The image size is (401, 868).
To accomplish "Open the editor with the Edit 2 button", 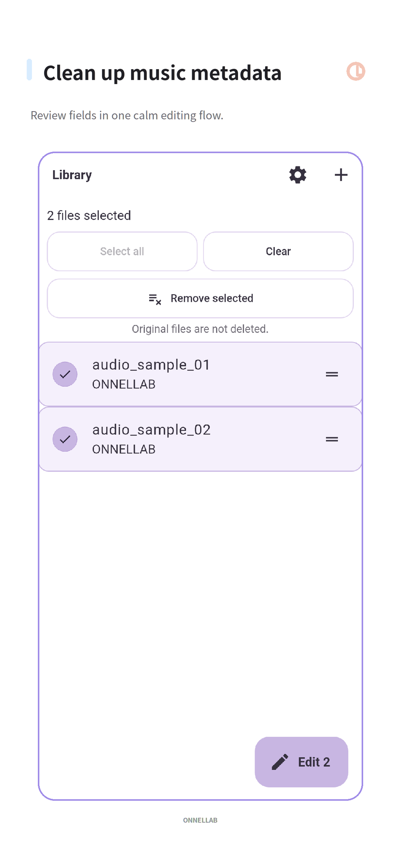I will pyautogui.click(x=301, y=762).
